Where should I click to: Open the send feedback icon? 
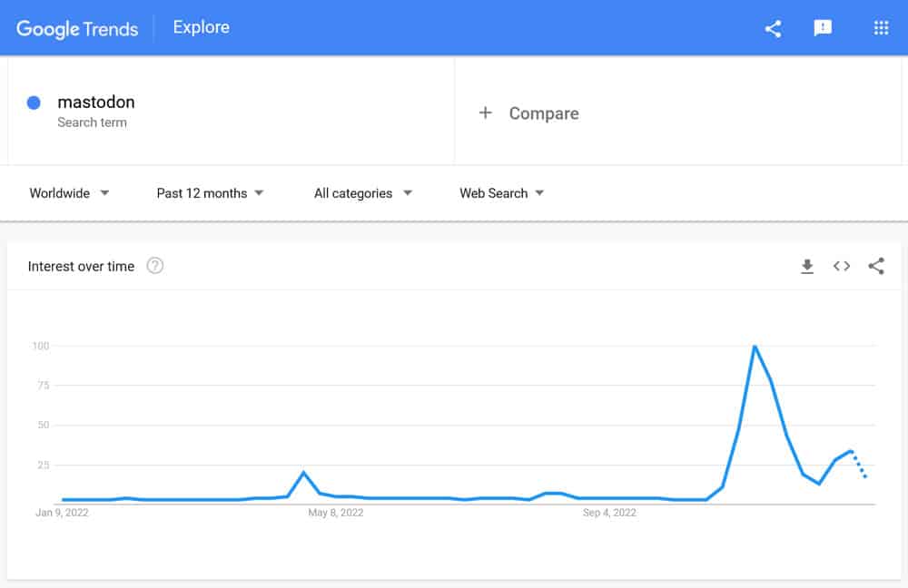click(x=823, y=28)
